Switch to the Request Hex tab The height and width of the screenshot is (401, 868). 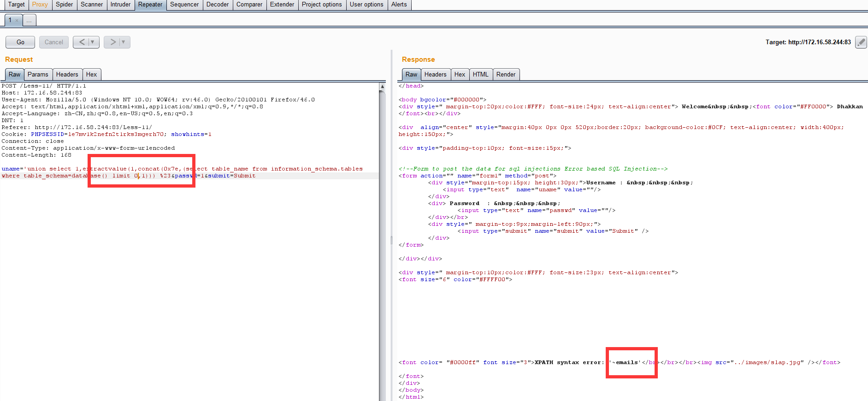coord(92,75)
